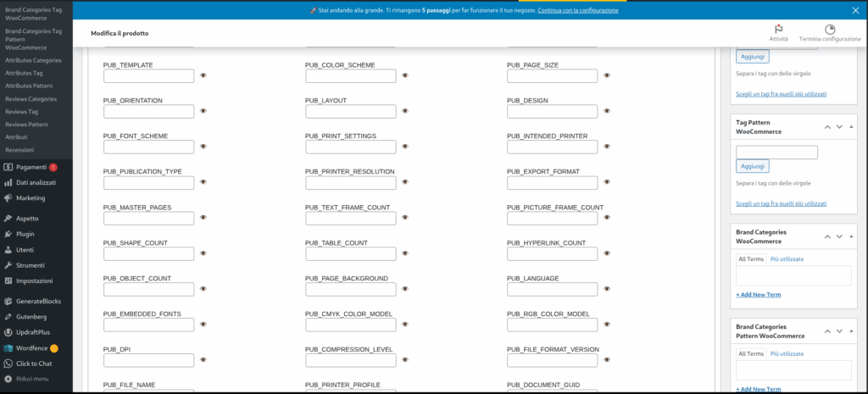Toggle eye icon next to PUB_TEMPLATE
Viewport: 868px width, 394px height.
click(203, 75)
